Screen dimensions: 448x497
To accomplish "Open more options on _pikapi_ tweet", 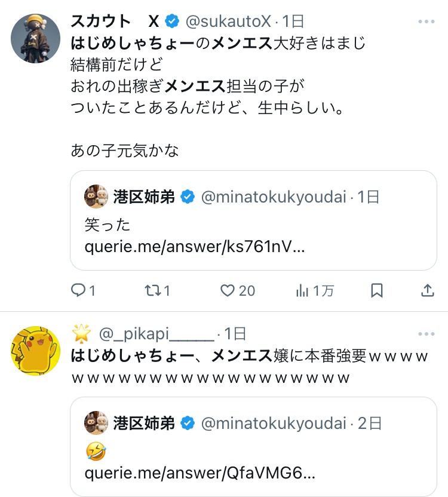I will 426,333.
